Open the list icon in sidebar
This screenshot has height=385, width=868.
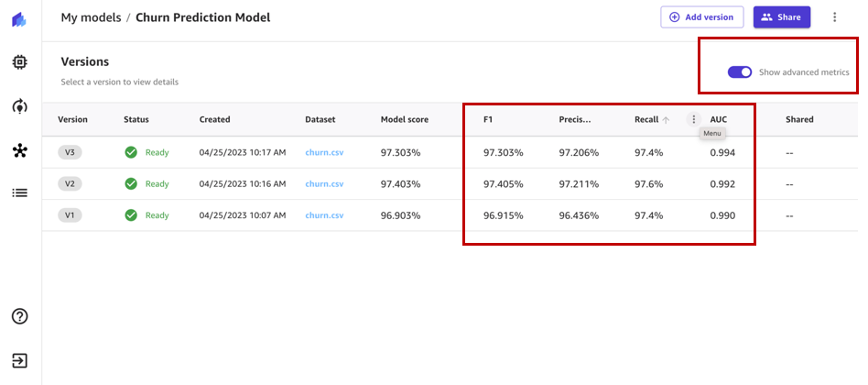click(x=20, y=192)
